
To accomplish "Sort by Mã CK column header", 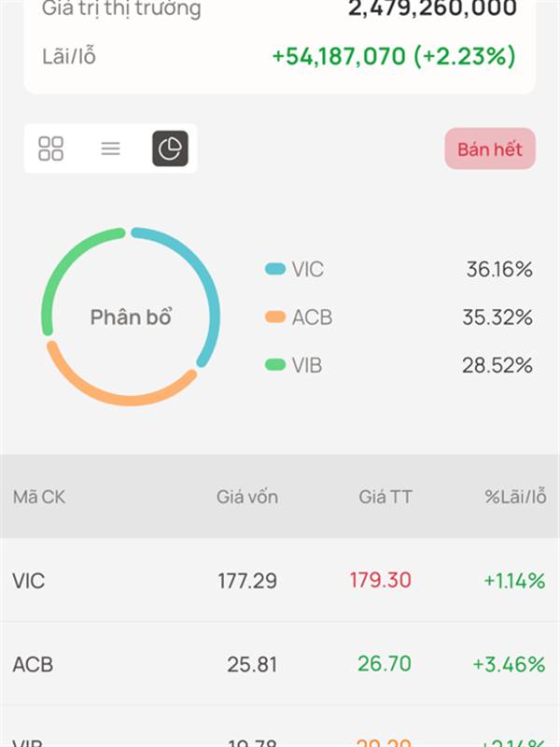I will pos(39,497).
